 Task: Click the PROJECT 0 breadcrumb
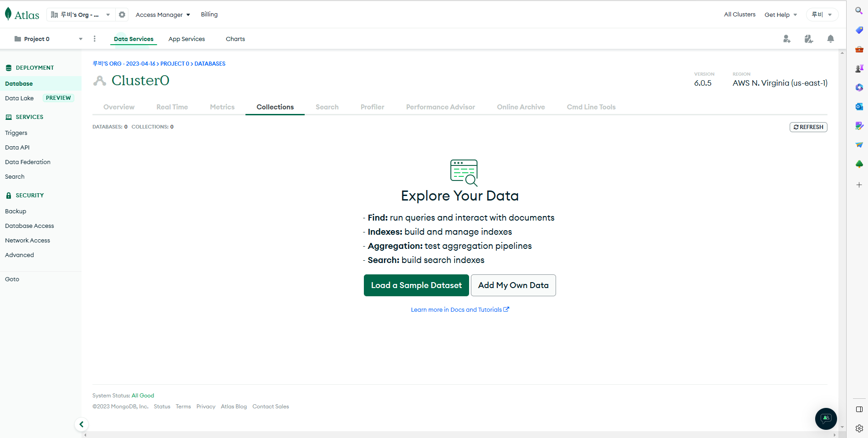pos(174,64)
